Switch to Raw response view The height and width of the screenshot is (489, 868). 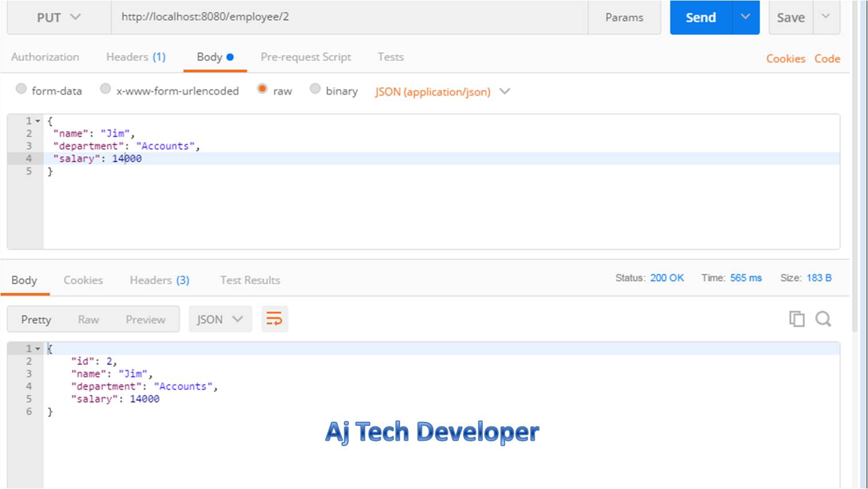pyautogui.click(x=88, y=319)
